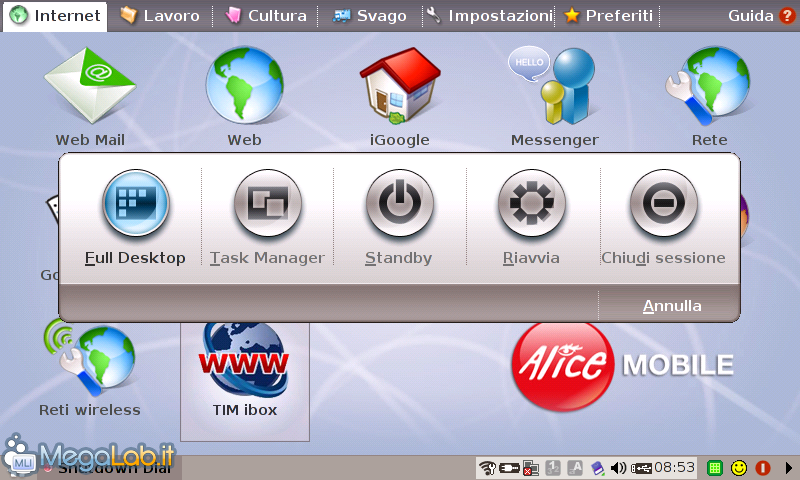Open Guida help
Image resolution: width=800 pixels, height=480 pixels.
(x=761, y=16)
